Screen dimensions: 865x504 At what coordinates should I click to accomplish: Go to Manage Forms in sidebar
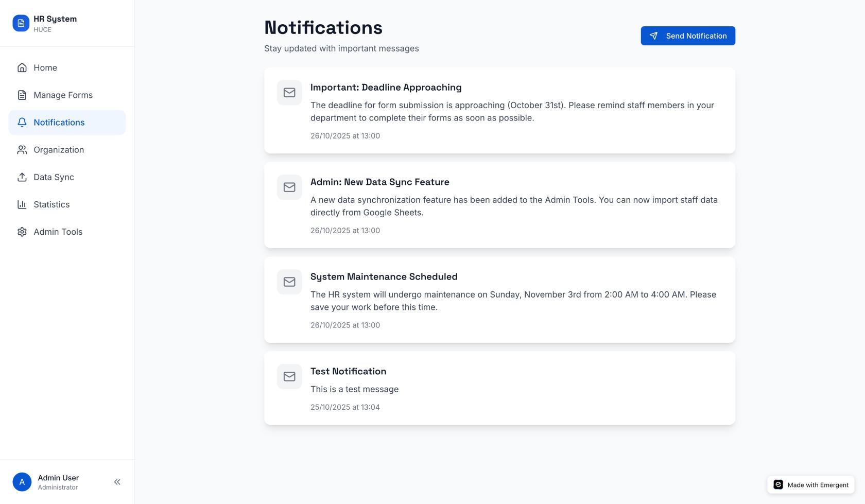63,95
